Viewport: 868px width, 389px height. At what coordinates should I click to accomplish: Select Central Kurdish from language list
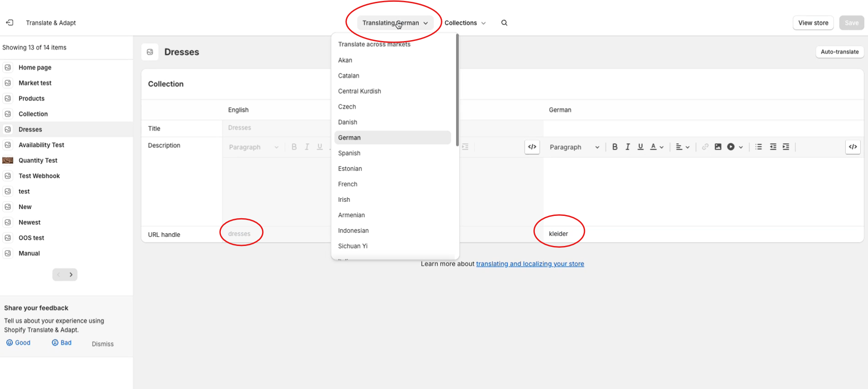392,91
